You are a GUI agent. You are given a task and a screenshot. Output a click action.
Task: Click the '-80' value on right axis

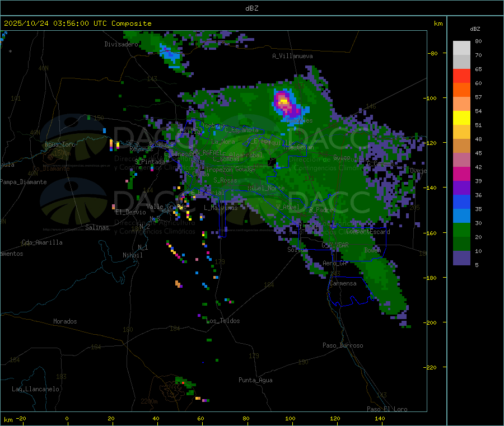(433, 53)
